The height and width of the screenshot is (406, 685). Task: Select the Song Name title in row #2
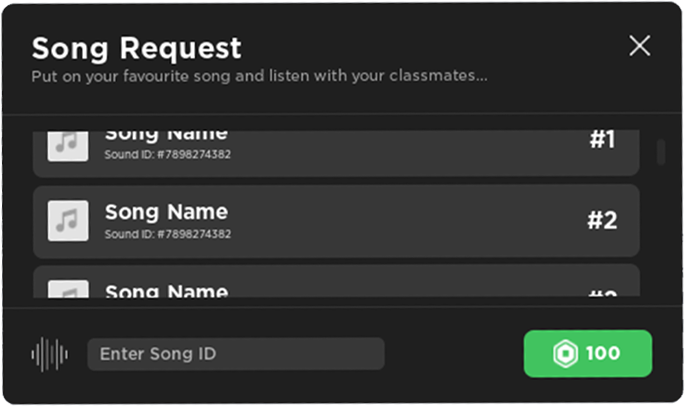166,212
